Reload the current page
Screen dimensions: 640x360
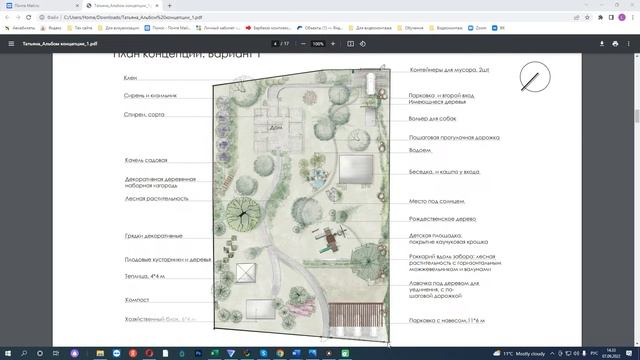pyautogui.click(x=29, y=17)
